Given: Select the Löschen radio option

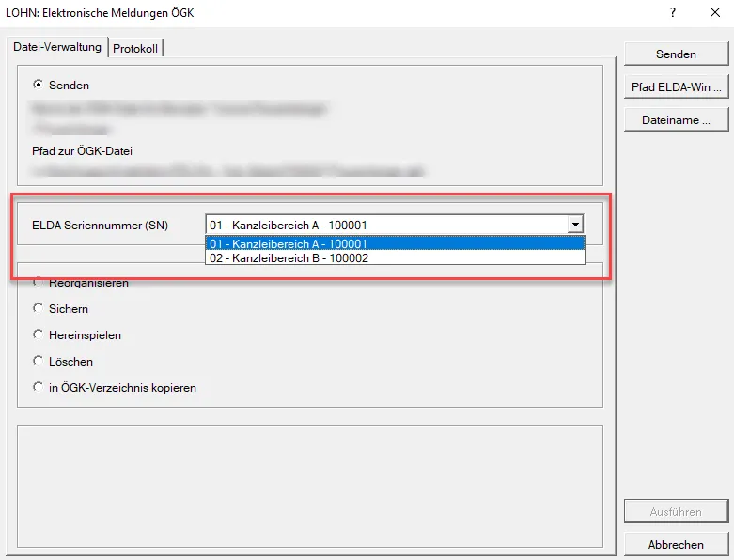Looking at the screenshot, I should (38, 361).
